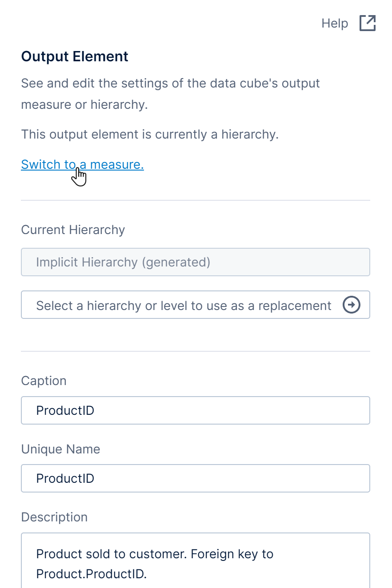The image size is (392, 588).
Task: Click the Unique Name label
Action: [x=60, y=449]
